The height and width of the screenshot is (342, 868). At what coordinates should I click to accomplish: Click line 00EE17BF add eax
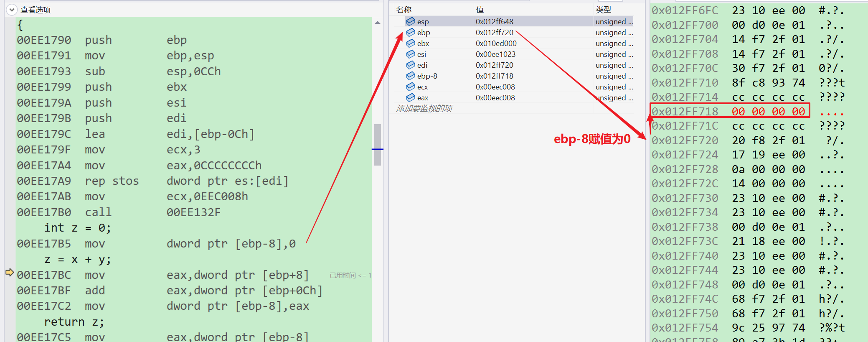(170, 291)
